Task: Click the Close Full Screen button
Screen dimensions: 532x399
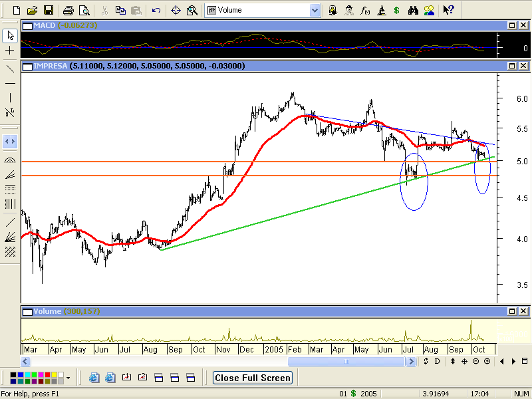Action: click(x=253, y=378)
